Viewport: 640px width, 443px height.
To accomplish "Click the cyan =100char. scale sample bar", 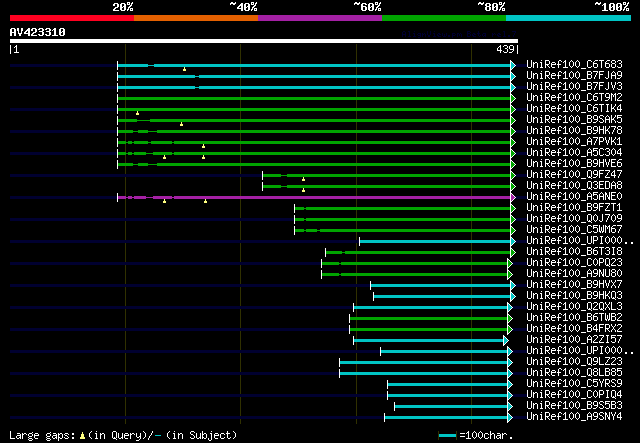I will 447,436.
